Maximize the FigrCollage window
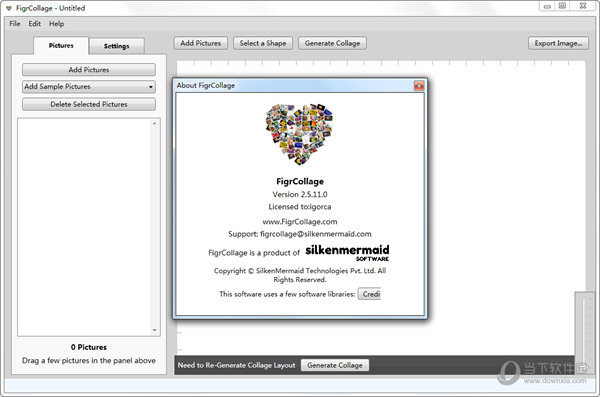Screen dimensions: 600x397 click(x=562, y=7)
